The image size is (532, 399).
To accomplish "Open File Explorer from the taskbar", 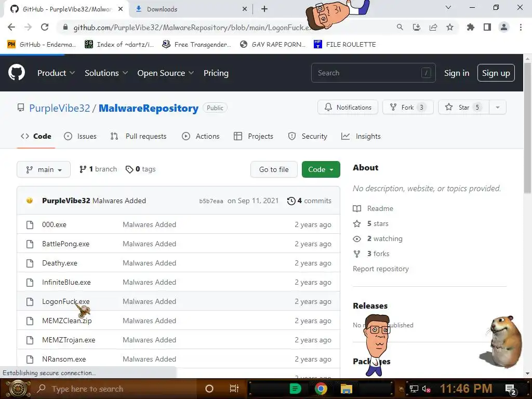I will click(347, 389).
